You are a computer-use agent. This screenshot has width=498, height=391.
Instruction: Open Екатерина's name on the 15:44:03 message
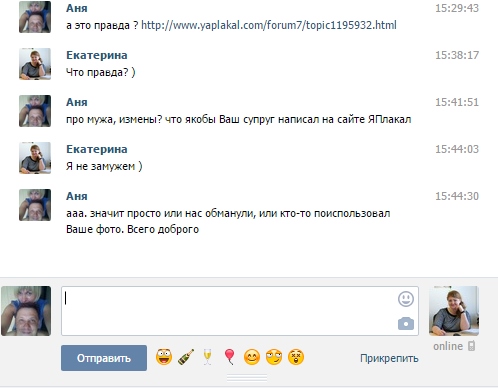(97, 149)
